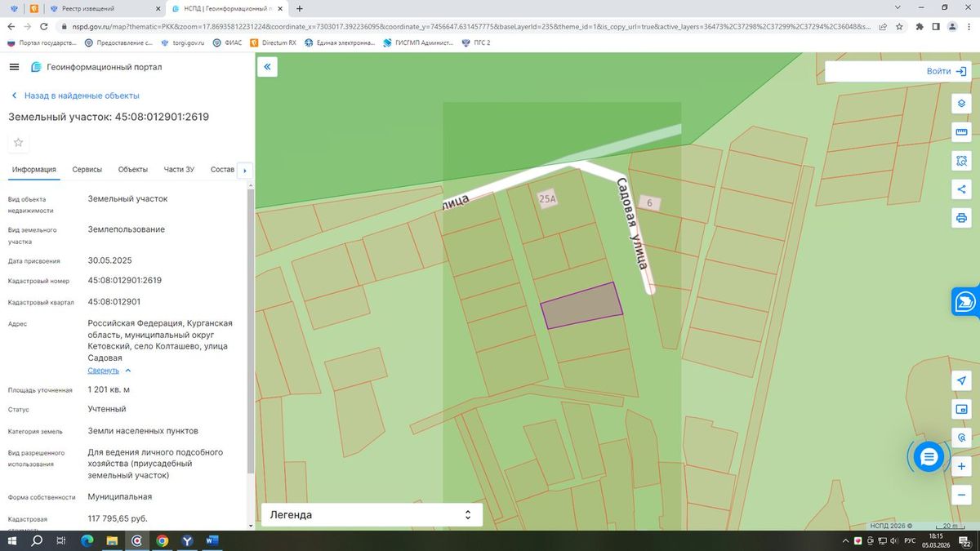The height and width of the screenshot is (551, 980).
Task: Collapse address with Свернуть chevron
Action: tap(110, 371)
